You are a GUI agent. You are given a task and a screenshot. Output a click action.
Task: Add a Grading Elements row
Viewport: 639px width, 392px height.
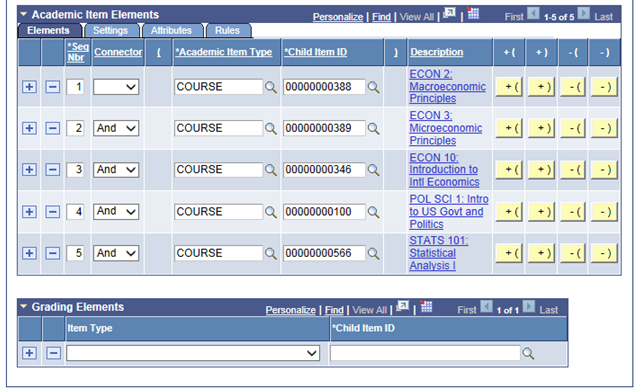(29, 353)
